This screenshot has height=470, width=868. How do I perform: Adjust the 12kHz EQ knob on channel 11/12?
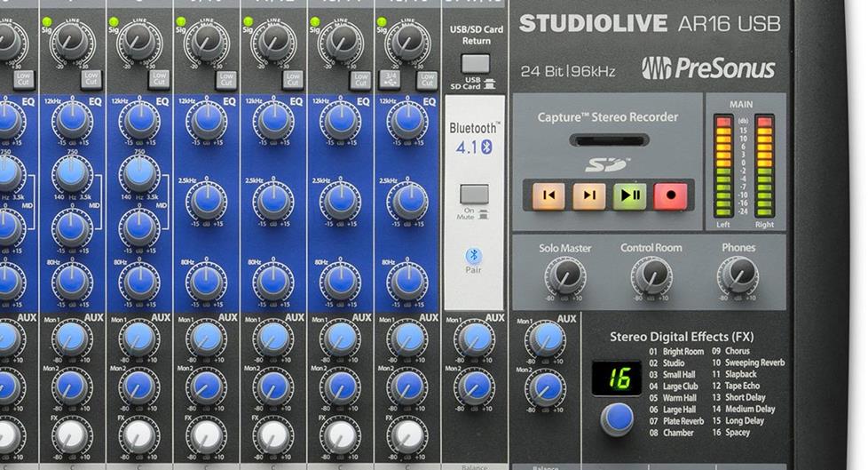point(273,121)
